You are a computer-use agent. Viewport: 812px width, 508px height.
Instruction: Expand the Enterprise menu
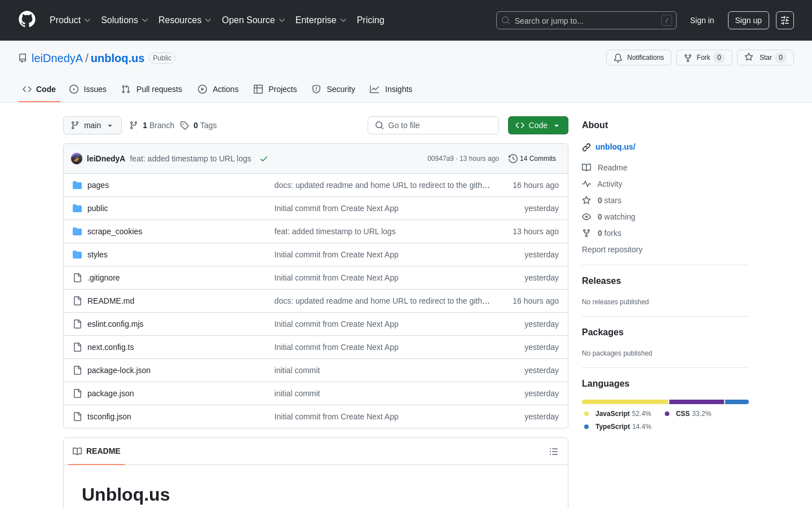(x=321, y=20)
